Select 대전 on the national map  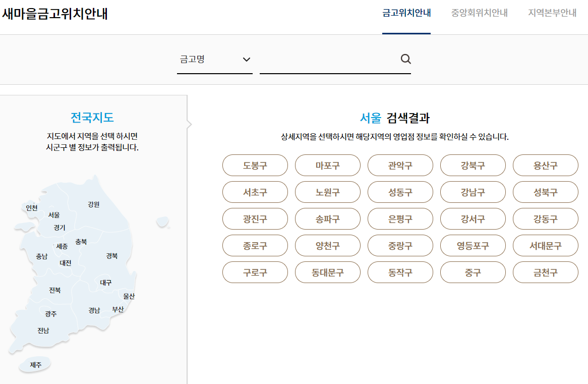pyautogui.click(x=66, y=263)
